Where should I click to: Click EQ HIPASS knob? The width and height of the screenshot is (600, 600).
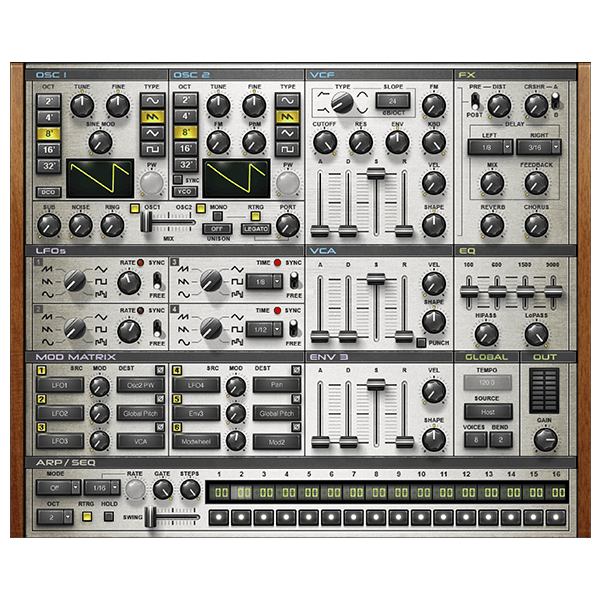(x=486, y=334)
